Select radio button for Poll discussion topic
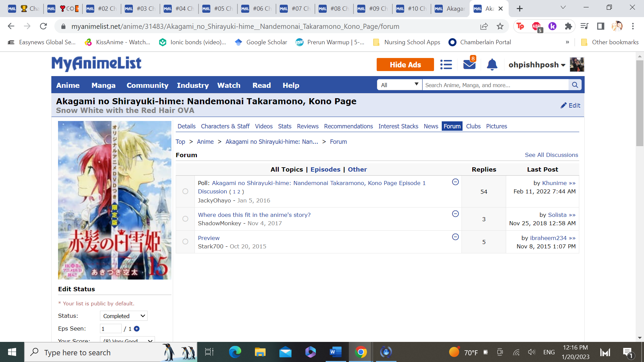Screen dimensions: 644x362 point(185,191)
